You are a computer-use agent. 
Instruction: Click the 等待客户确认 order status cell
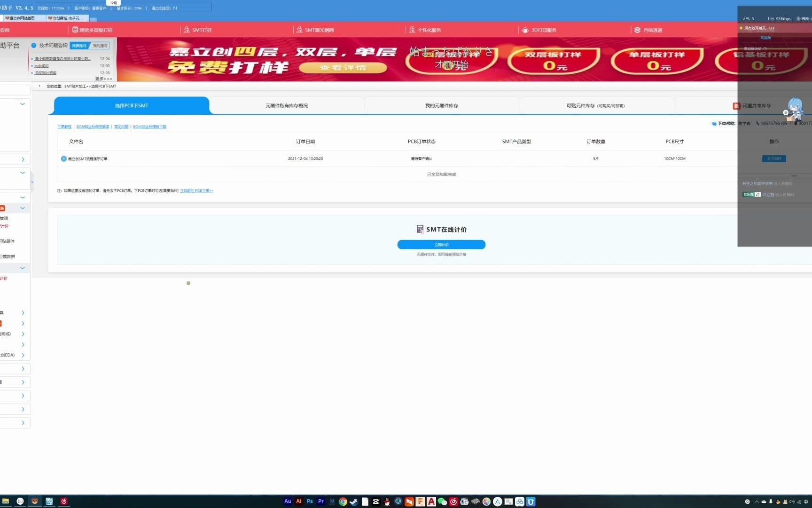pos(422,159)
